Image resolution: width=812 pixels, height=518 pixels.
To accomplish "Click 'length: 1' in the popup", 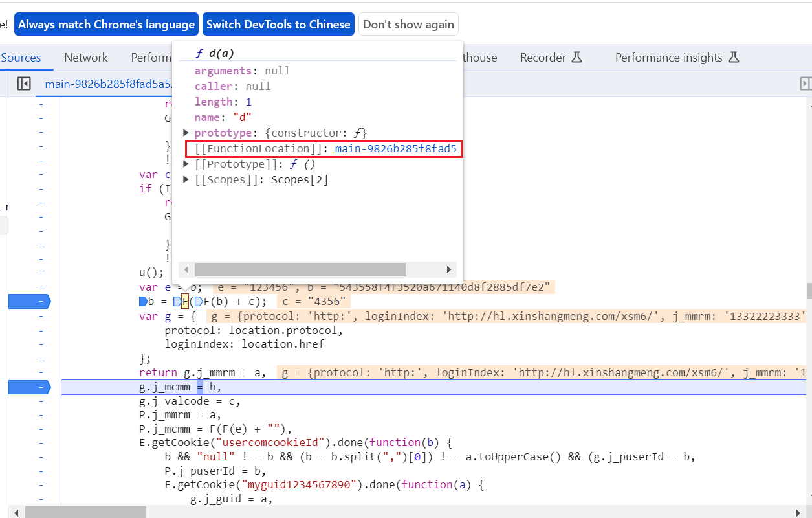I will tap(223, 102).
